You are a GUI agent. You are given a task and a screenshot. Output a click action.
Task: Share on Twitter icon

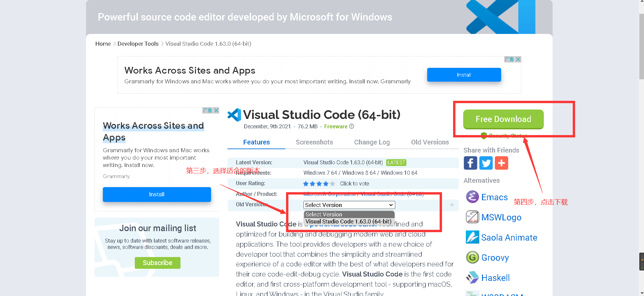point(486,163)
